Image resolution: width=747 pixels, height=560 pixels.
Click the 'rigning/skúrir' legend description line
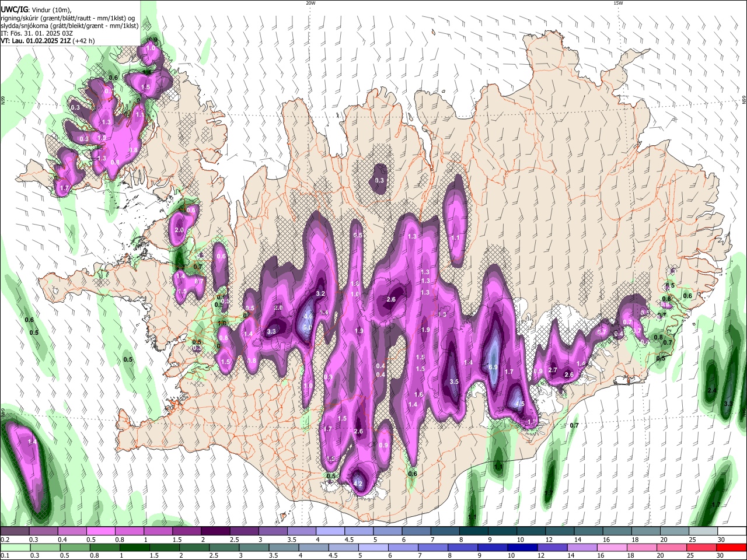point(68,18)
